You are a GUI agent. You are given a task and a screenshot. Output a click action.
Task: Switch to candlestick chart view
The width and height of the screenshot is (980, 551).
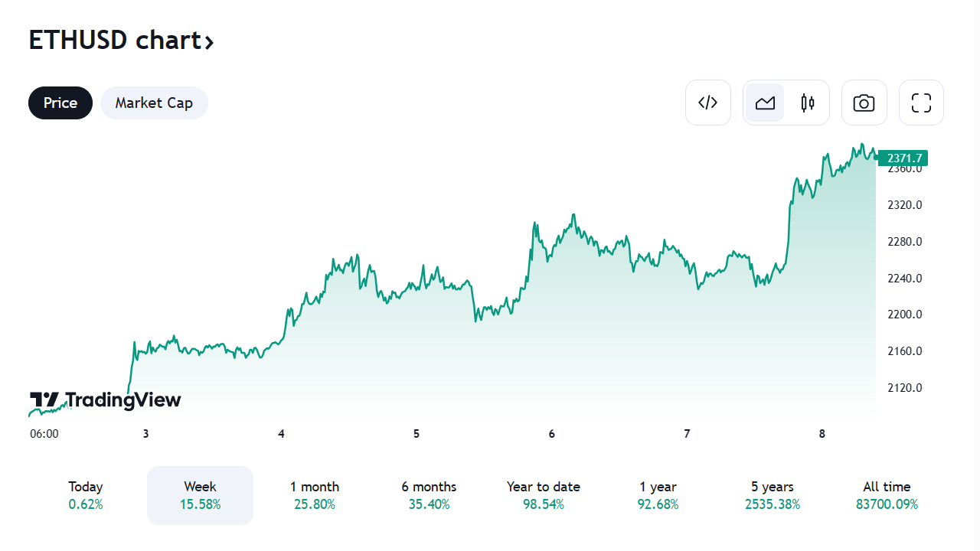click(807, 103)
